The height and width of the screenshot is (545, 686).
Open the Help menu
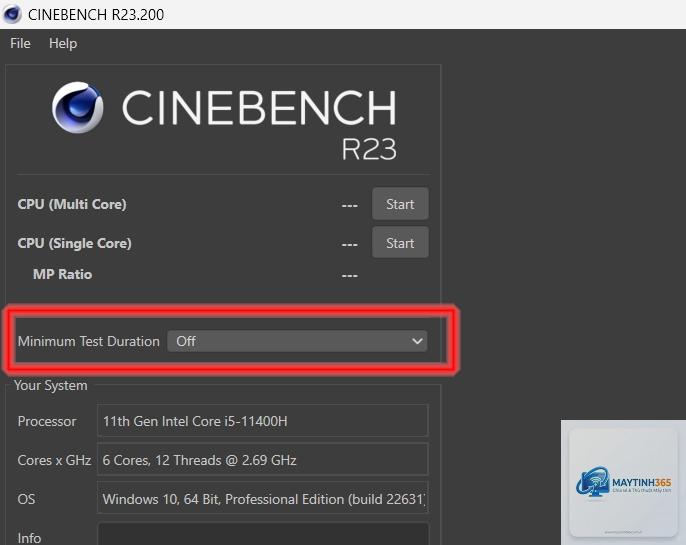pos(63,43)
